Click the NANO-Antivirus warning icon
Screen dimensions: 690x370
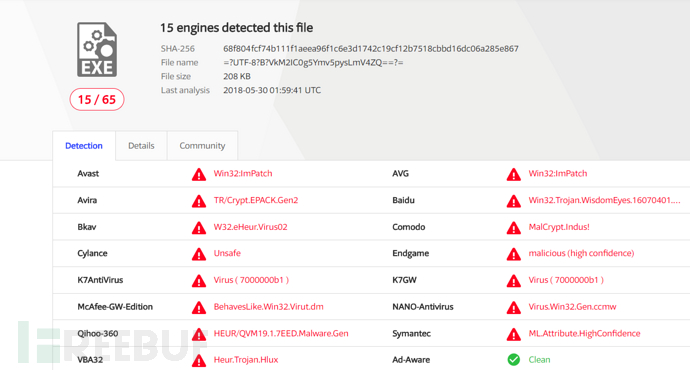[514, 308]
